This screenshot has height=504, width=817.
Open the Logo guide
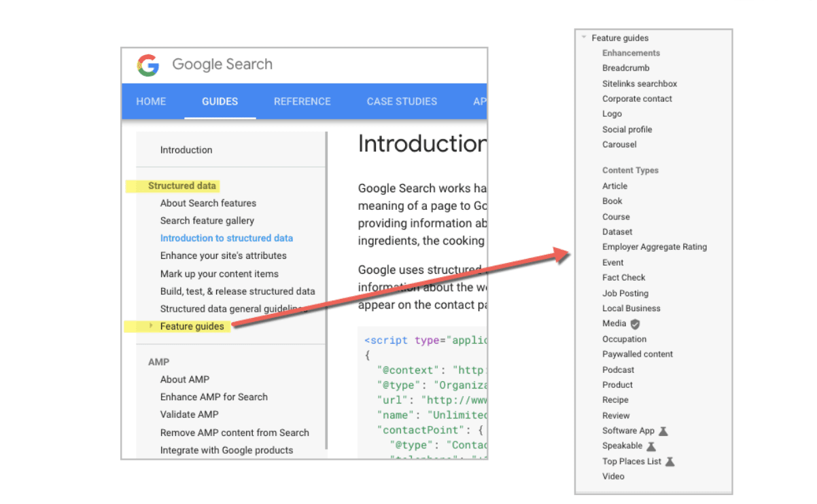click(x=612, y=114)
